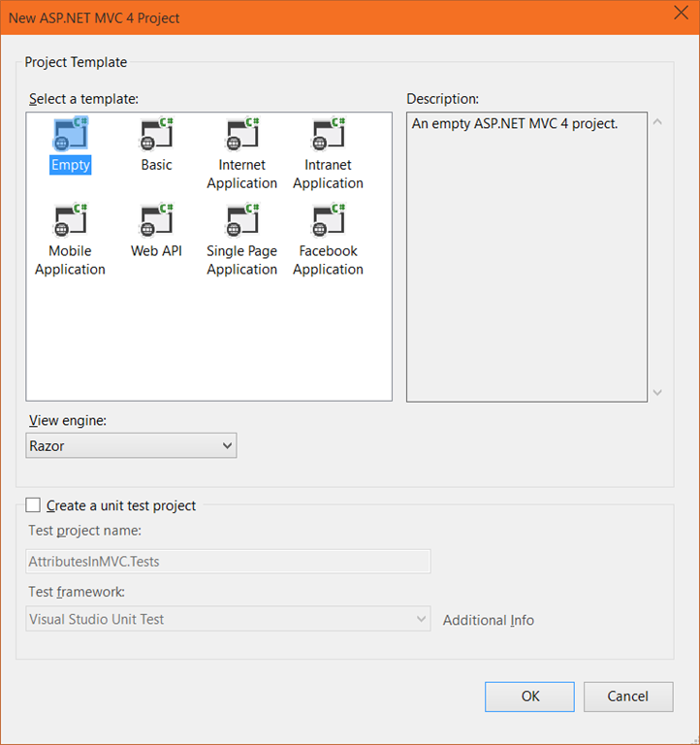Click the 'An empty ASP.NET MVC 4 project.' description text
700x745 pixels.
[x=514, y=124]
